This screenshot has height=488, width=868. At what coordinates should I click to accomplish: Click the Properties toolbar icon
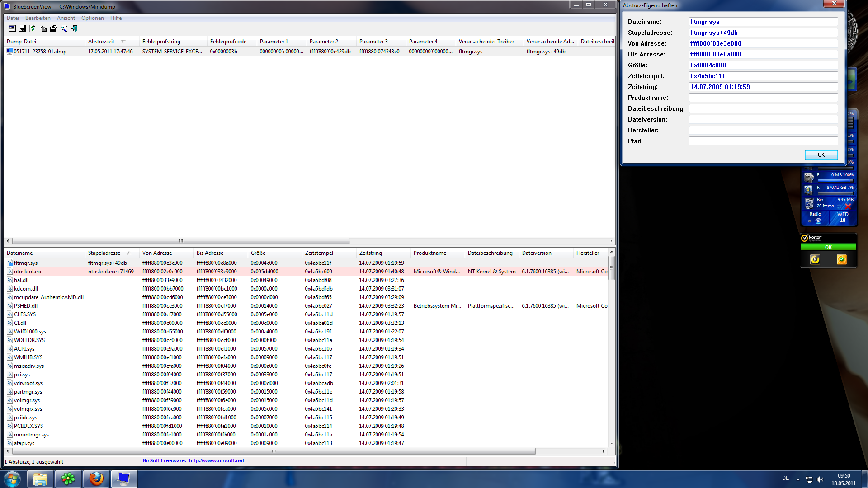click(x=53, y=28)
